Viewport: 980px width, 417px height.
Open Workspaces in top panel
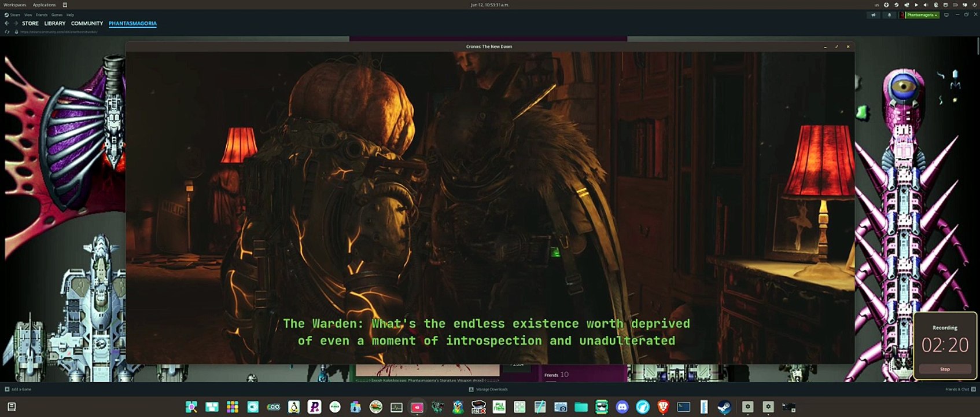pyautogui.click(x=14, y=5)
